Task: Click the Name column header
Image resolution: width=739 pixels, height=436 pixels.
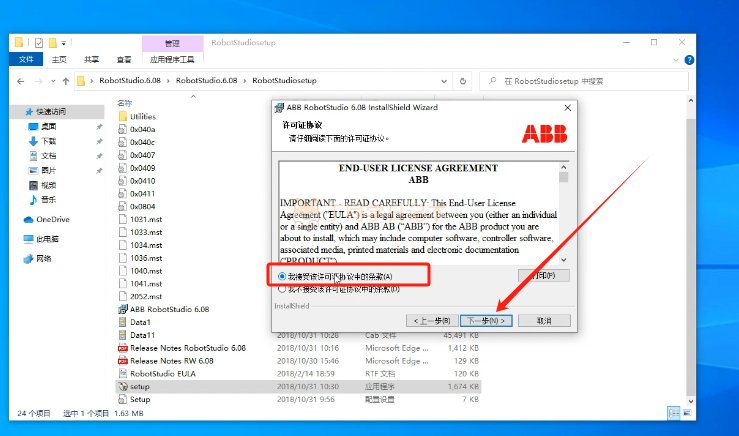Action: pos(125,103)
